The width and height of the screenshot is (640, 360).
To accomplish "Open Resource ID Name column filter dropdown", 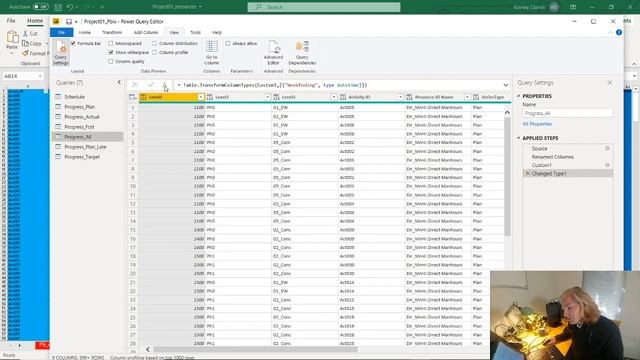I will (467, 97).
